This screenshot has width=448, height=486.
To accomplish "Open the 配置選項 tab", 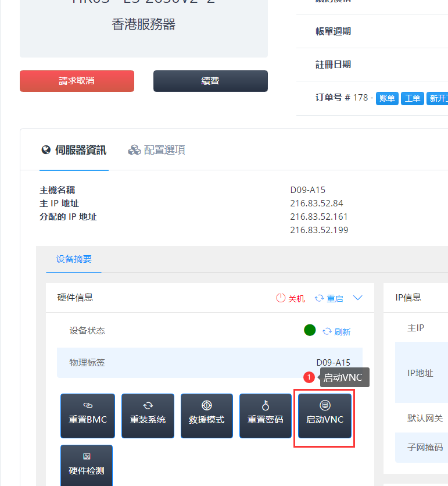I will [x=157, y=151].
